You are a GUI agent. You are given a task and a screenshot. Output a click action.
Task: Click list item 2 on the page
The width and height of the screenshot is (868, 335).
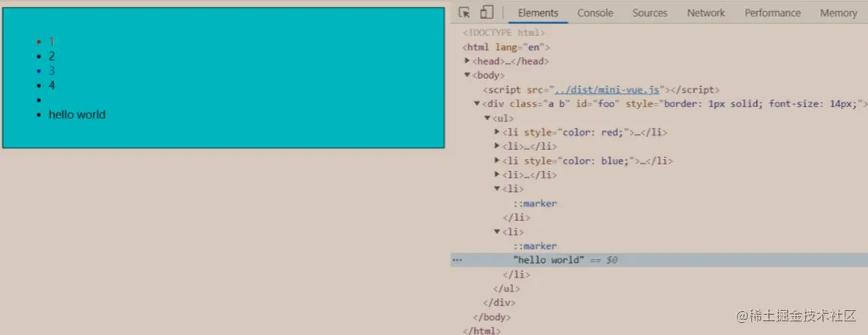click(x=52, y=55)
